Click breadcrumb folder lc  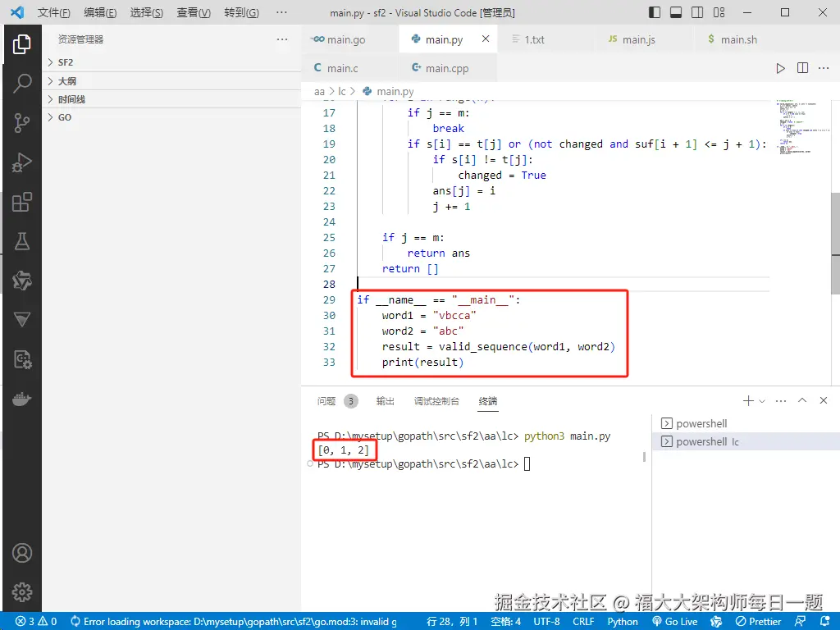pos(342,92)
